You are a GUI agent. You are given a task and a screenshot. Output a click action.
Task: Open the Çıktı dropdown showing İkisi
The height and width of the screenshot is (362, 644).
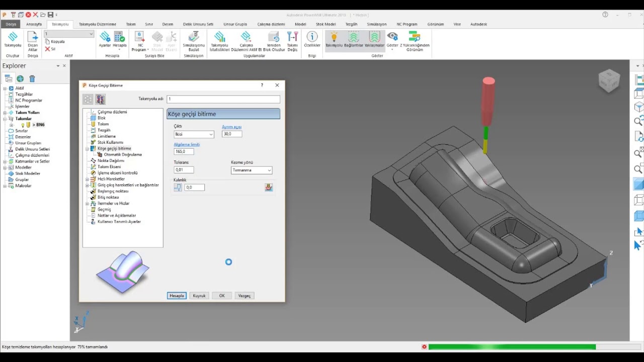[194, 134]
